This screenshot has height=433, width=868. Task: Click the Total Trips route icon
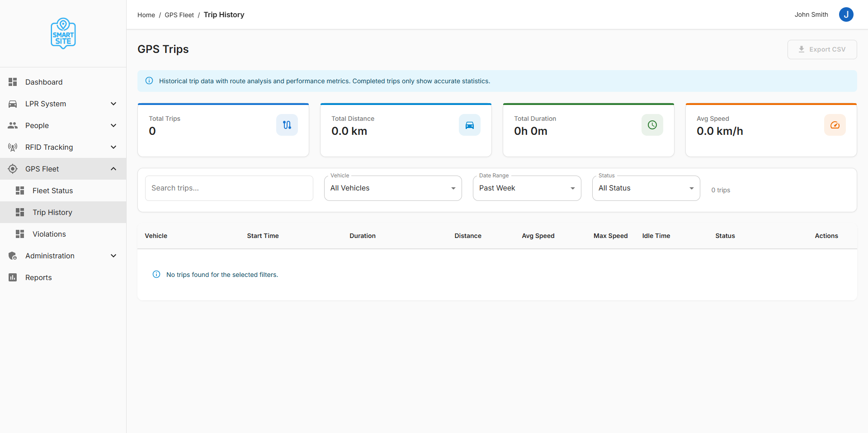point(287,125)
